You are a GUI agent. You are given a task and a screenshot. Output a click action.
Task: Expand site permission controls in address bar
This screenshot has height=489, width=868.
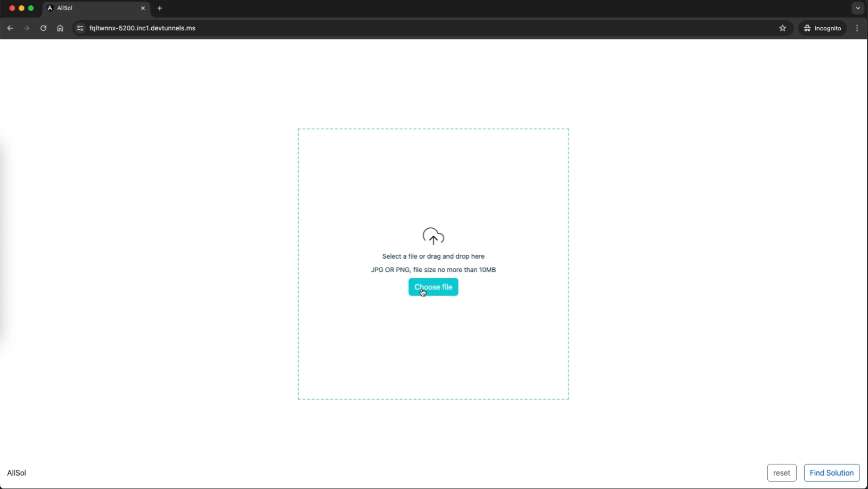[79, 28]
